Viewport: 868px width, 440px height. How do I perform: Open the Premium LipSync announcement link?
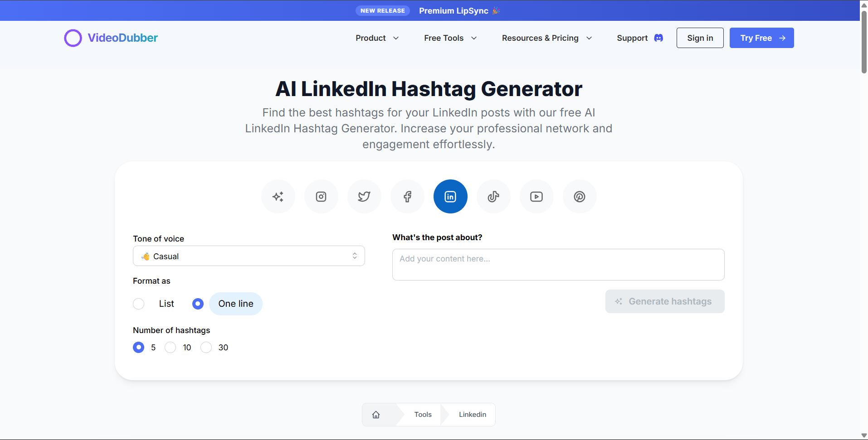click(459, 10)
